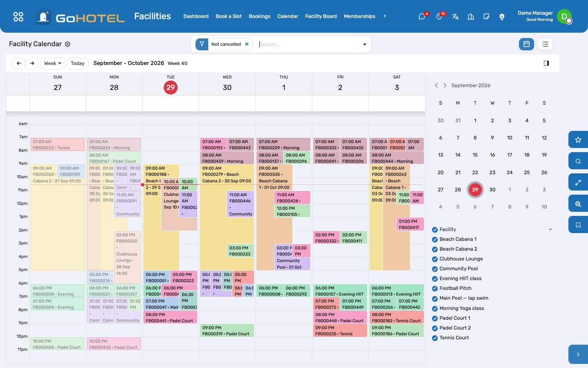Viewport: 588px width, 368px height.
Task: Open the Facility Board menu
Action: tap(321, 16)
